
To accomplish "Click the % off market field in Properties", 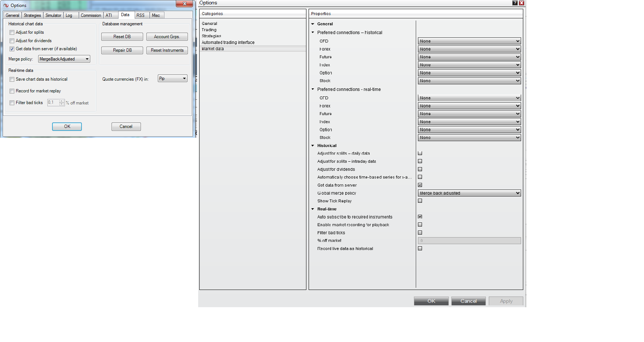I will point(469,241).
